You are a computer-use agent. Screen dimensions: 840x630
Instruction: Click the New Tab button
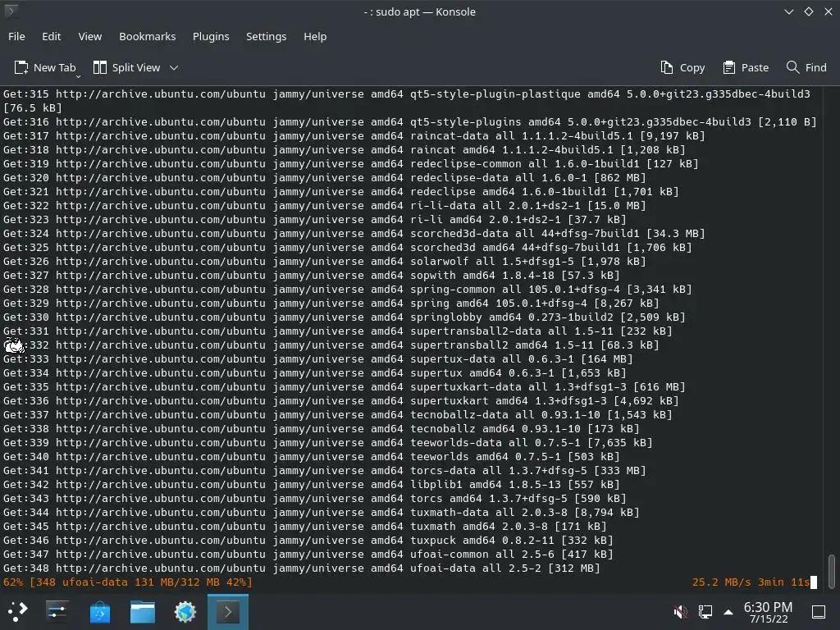(x=45, y=67)
